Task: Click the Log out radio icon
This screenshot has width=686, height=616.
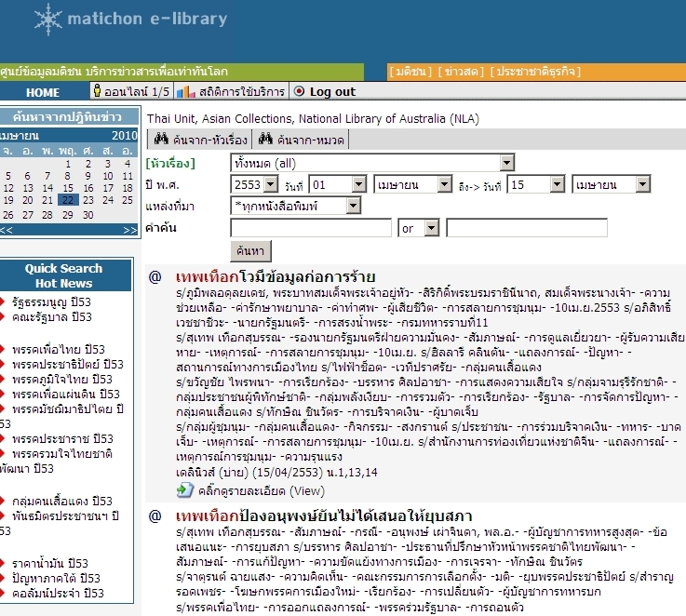Action: click(x=299, y=92)
